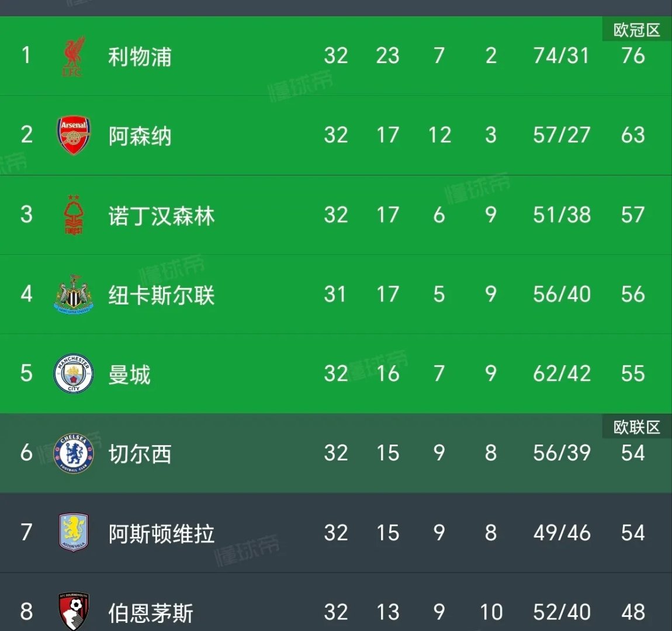The width and height of the screenshot is (672, 631).
Task: Click the Chelsea club crest
Action: pos(74,453)
